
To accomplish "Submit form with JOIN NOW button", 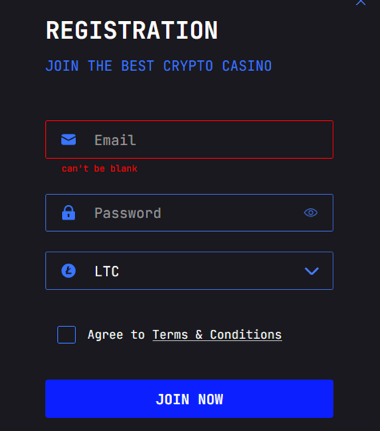I will coord(189,399).
